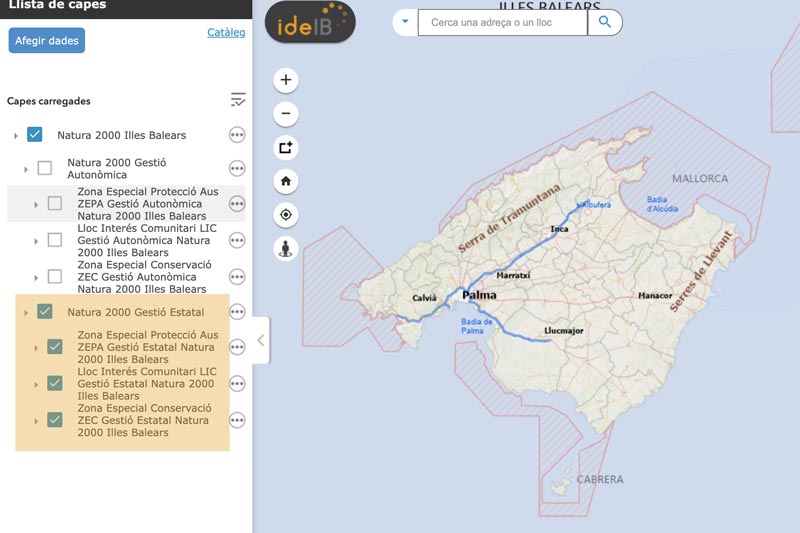Activate the find my location tool

pos(286,215)
